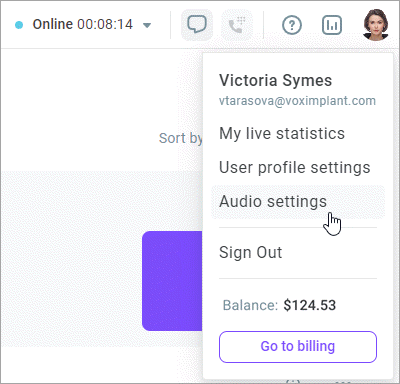The width and height of the screenshot is (400, 384).
Task: Click the vtarasova@voximplant.com email
Action: tap(297, 101)
